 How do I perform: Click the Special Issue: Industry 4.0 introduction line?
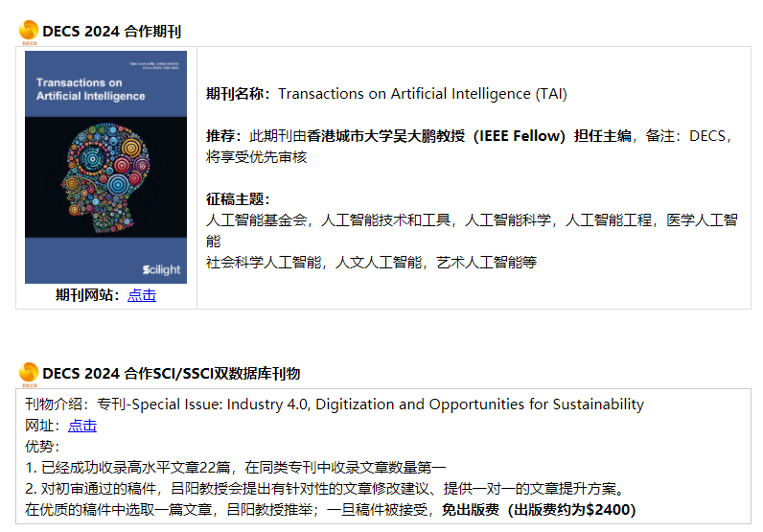[335, 405]
